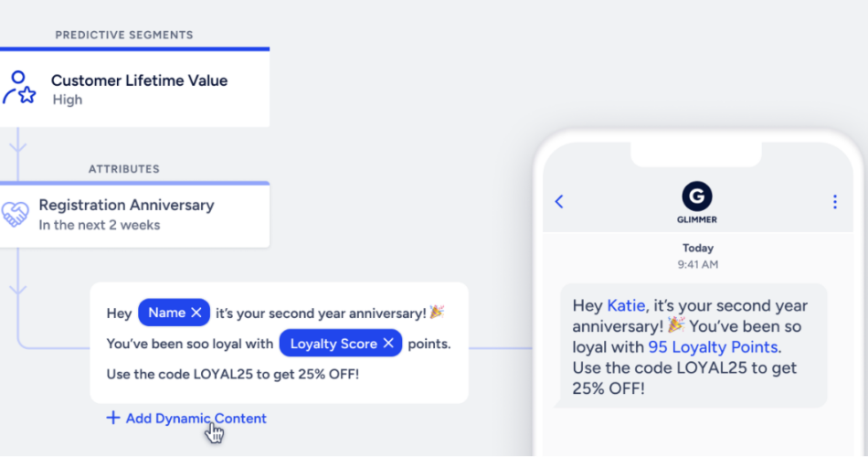The height and width of the screenshot is (457, 868).
Task: Click the Customer Lifetime Value person-star icon
Action: [19, 88]
